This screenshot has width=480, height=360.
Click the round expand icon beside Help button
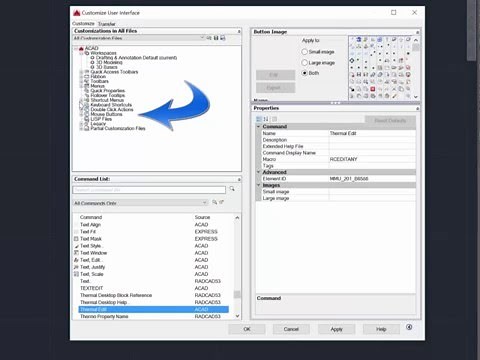pyautogui.click(x=409, y=327)
